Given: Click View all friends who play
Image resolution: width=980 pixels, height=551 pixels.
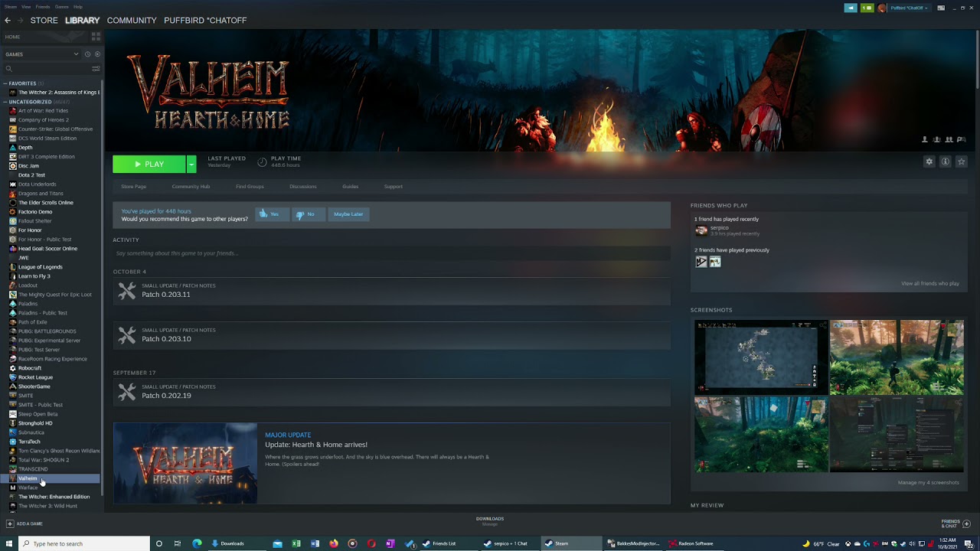Looking at the screenshot, I should tap(930, 284).
